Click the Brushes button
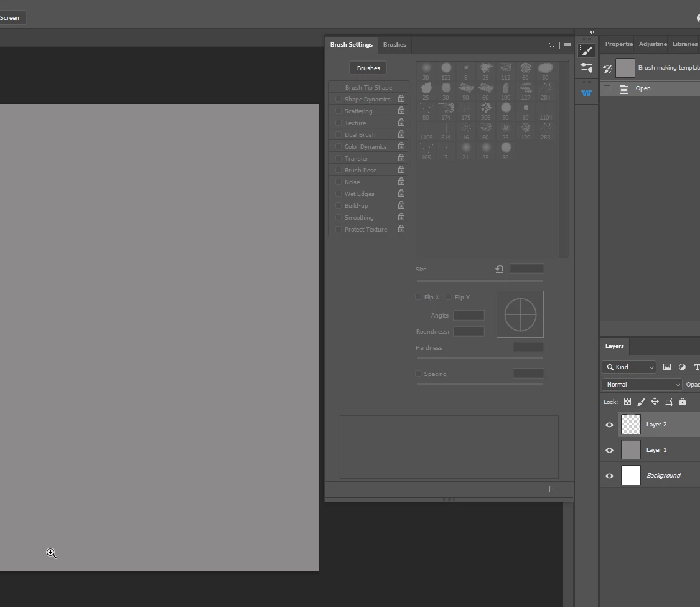 (368, 68)
